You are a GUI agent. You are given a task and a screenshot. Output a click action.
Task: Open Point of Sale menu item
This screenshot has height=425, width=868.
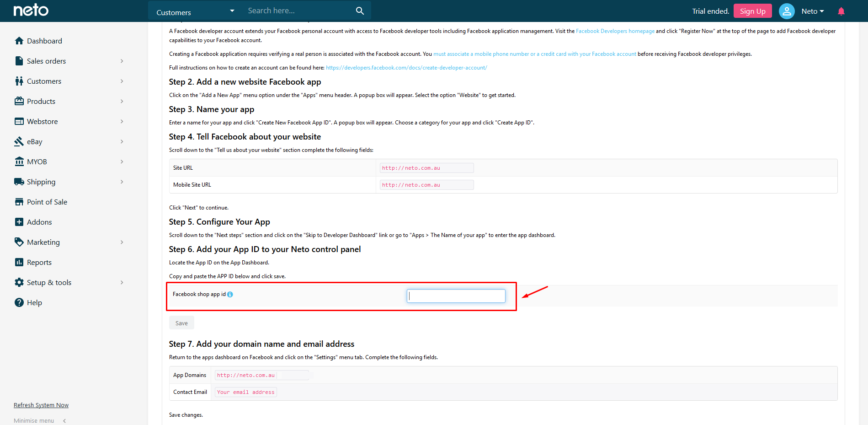pos(47,202)
